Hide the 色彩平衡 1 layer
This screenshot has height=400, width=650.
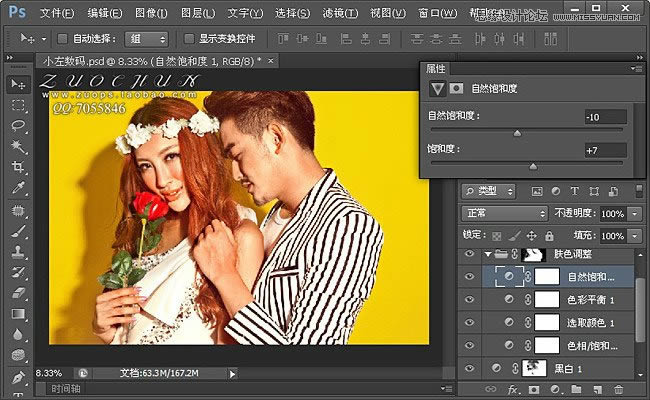pyautogui.click(x=469, y=299)
